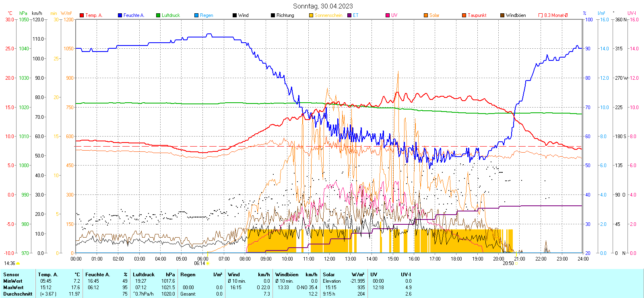Viewport: 644px width, 298px height.
Task: Click the purple ET legend square
Action: 349,15
